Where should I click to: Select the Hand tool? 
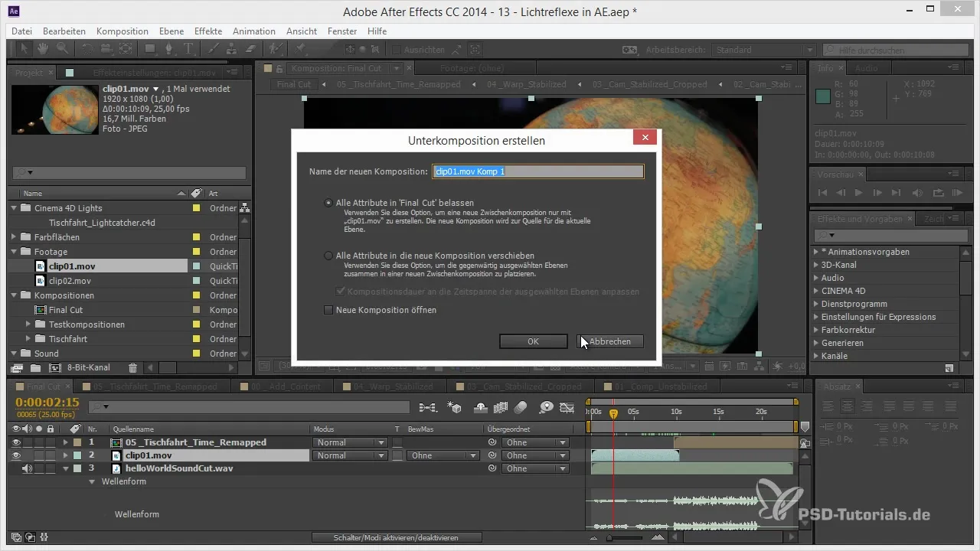[x=43, y=49]
